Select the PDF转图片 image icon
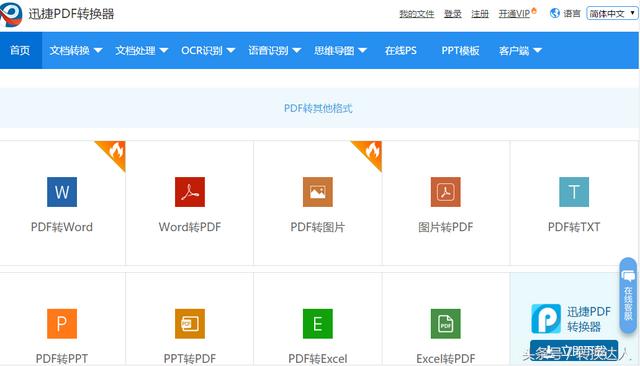Viewport: 640px width, 366px height. (x=318, y=192)
